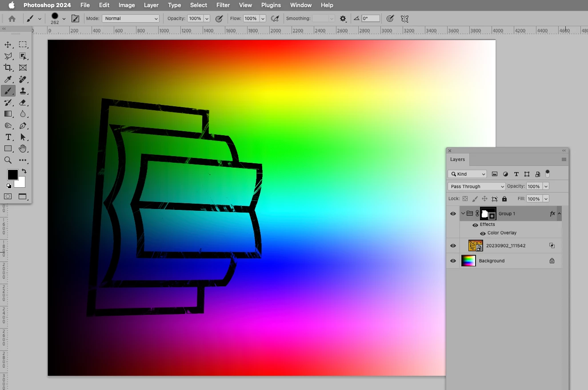This screenshot has width=588, height=390.
Task: Select the Polygonal Lasso tool
Action: tap(8, 56)
